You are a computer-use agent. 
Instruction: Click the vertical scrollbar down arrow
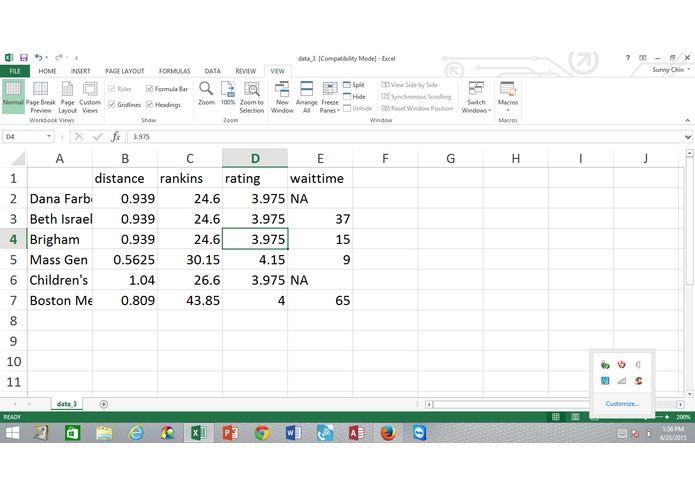tap(689, 393)
